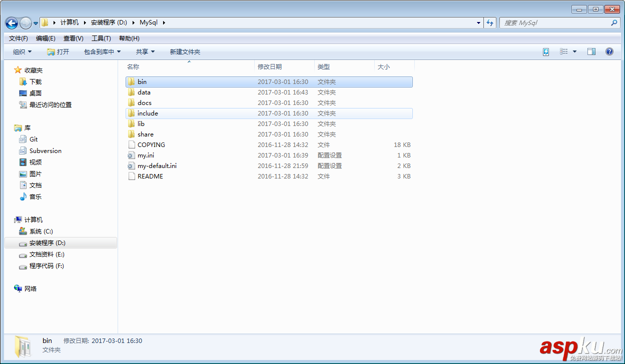
Task: Select the lib folder icon
Action: (x=131, y=124)
